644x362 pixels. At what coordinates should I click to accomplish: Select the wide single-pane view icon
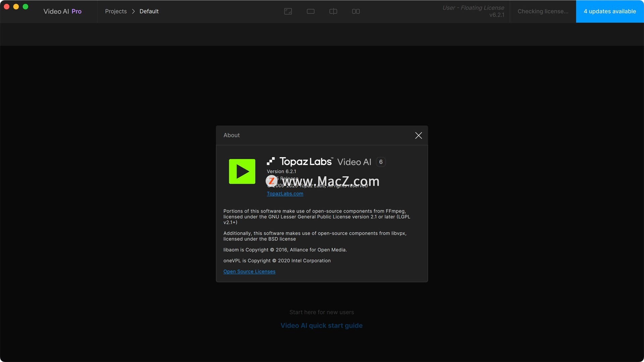(311, 11)
